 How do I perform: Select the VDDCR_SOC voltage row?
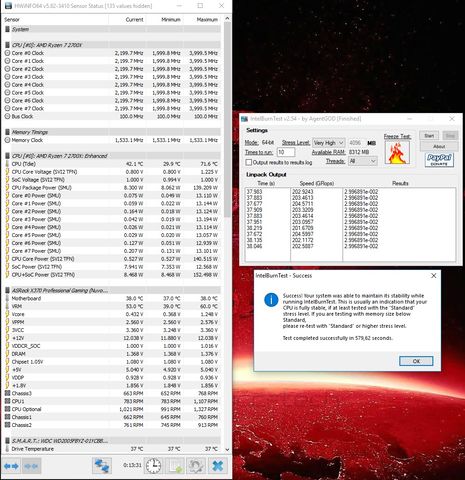(x=112, y=346)
